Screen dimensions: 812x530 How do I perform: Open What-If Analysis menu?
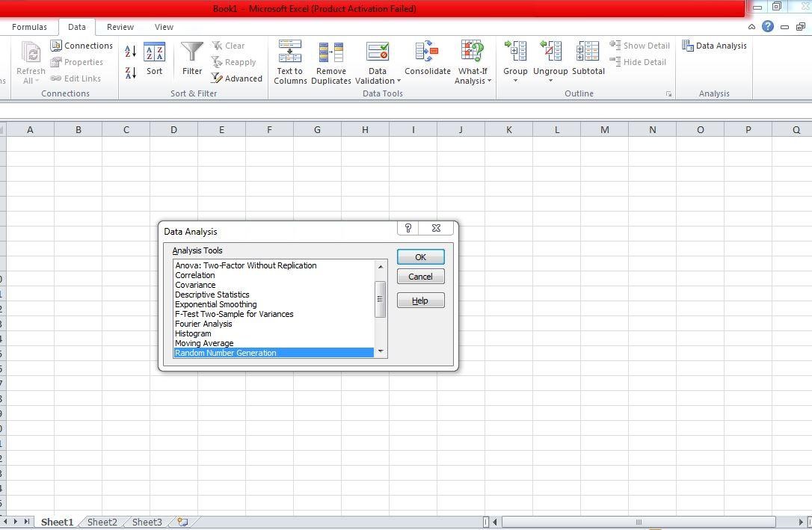coord(473,61)
